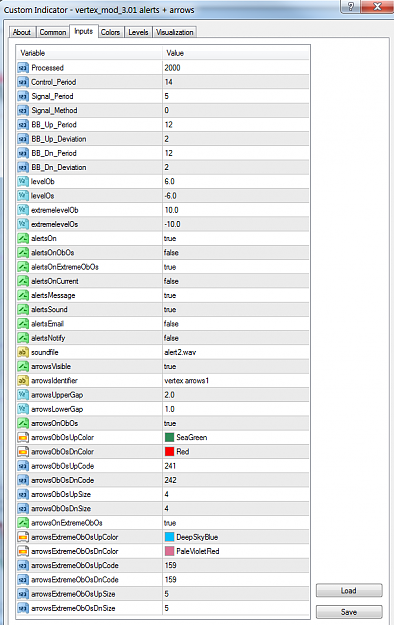
Task: Select the arrowsLowerGap value 1.0
Action: (x=169, y=409)
